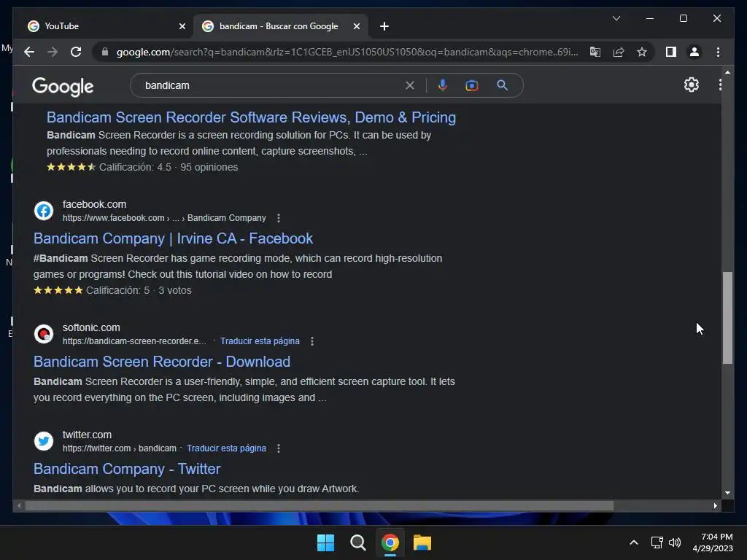The image size is (747, 560).
Task: Click Chrome icon in the taskbar
Action: pos(390,542)
